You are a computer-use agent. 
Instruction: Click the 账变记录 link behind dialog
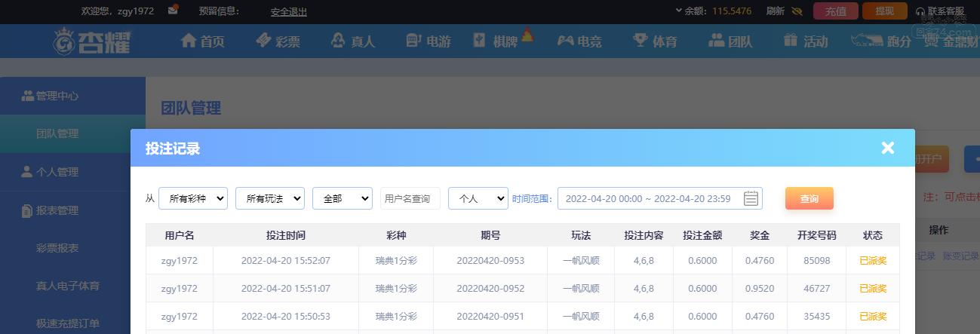[x=960, y=256]
